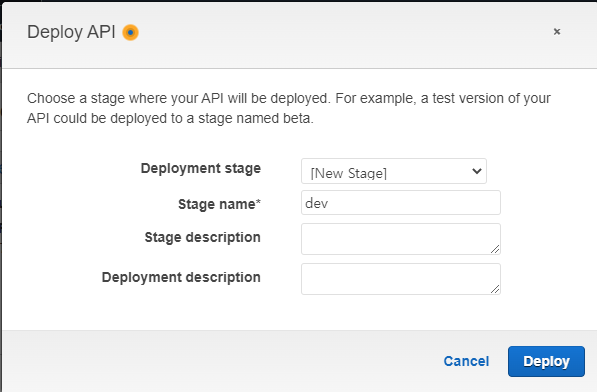Click the blue Deploy button
597x392 pixels.
[546, 361]
